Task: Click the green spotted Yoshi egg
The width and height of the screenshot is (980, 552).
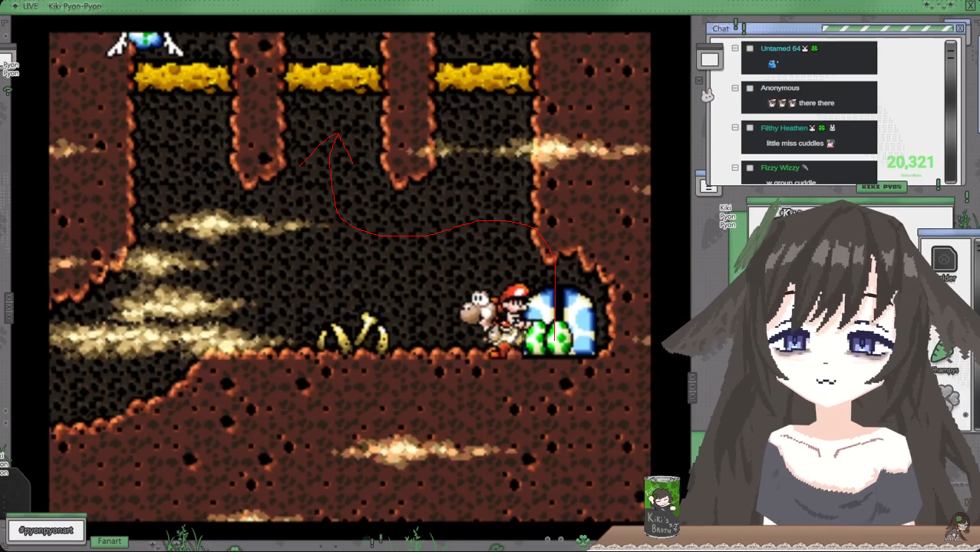Action: coord(559,338)
